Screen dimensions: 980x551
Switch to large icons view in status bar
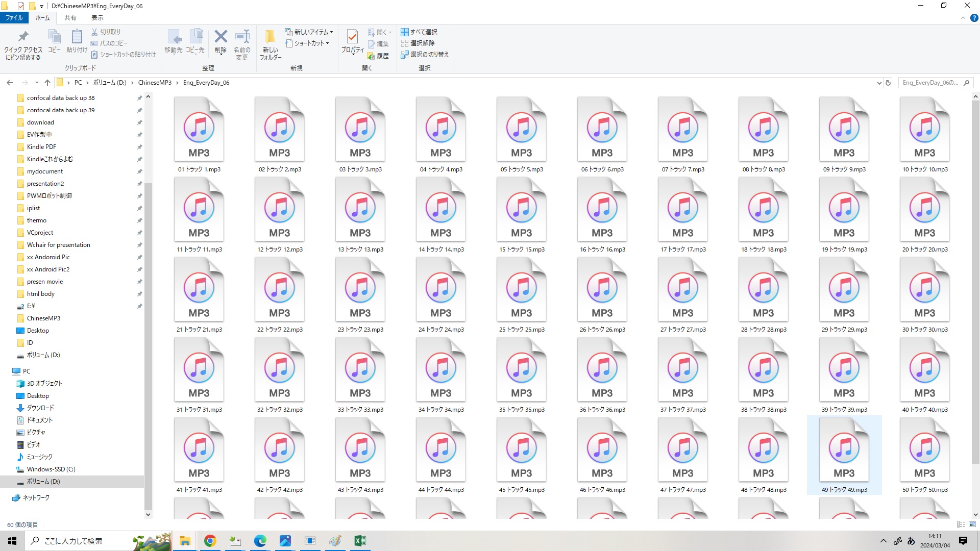tap(972, 524)
